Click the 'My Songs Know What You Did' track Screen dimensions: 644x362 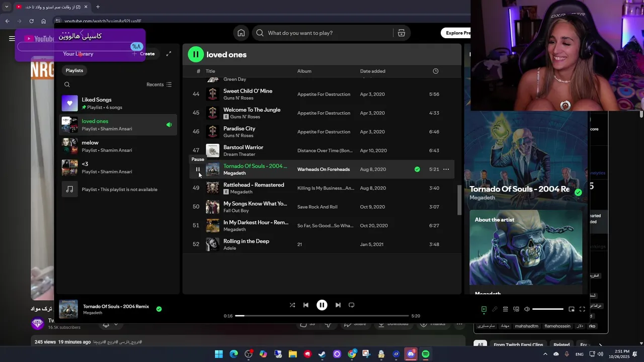coord(255,204)
